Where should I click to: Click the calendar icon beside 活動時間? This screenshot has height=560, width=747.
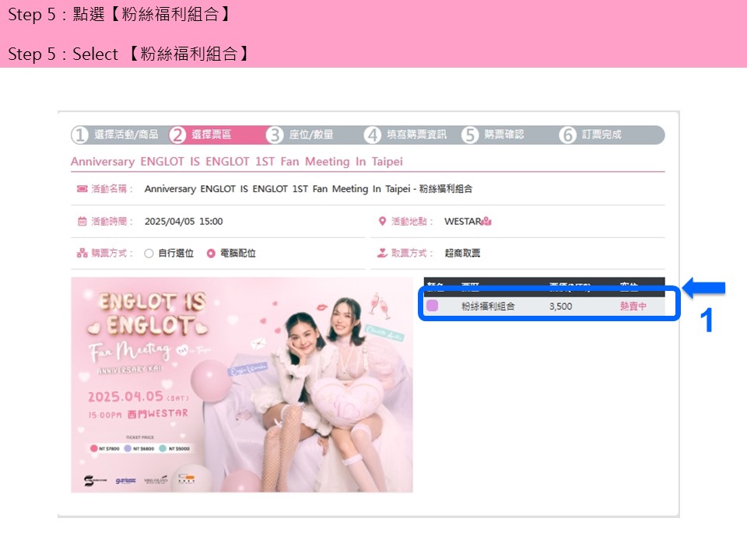82,222
